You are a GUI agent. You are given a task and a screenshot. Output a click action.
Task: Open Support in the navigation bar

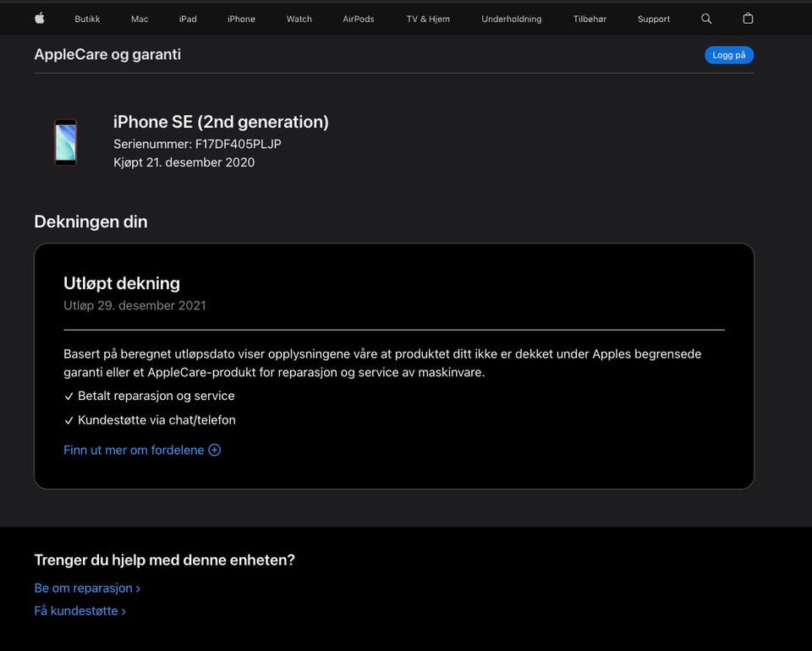(654, 19)
